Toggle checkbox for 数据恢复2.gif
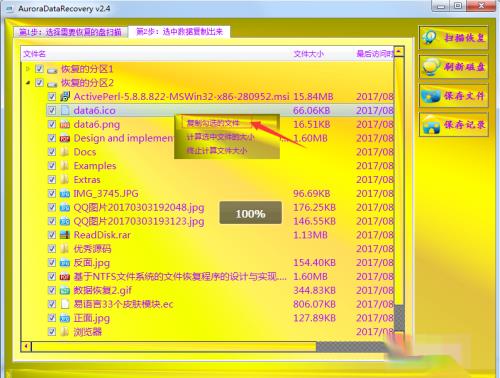Image resolution: width=500 pixels, height=378 pixels. pyautogui.click(x=52, y=290)
